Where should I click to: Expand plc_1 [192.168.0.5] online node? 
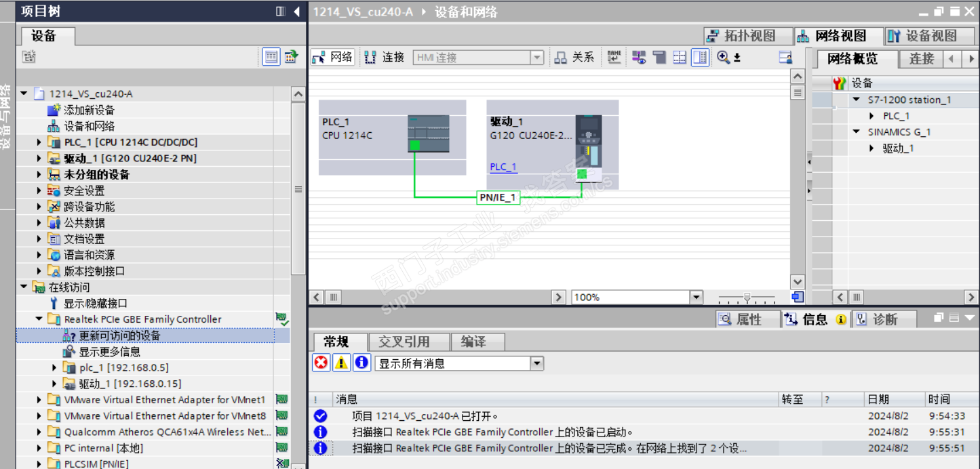pos(55,367)
